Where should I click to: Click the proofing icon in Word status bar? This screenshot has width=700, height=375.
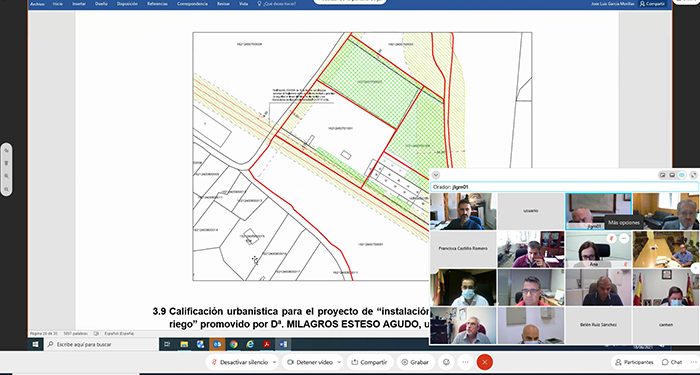point(96,333)
